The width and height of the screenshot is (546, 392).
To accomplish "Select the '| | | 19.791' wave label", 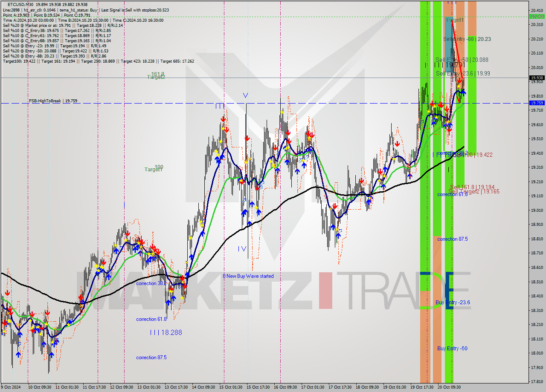I will [x=449, y=65].
